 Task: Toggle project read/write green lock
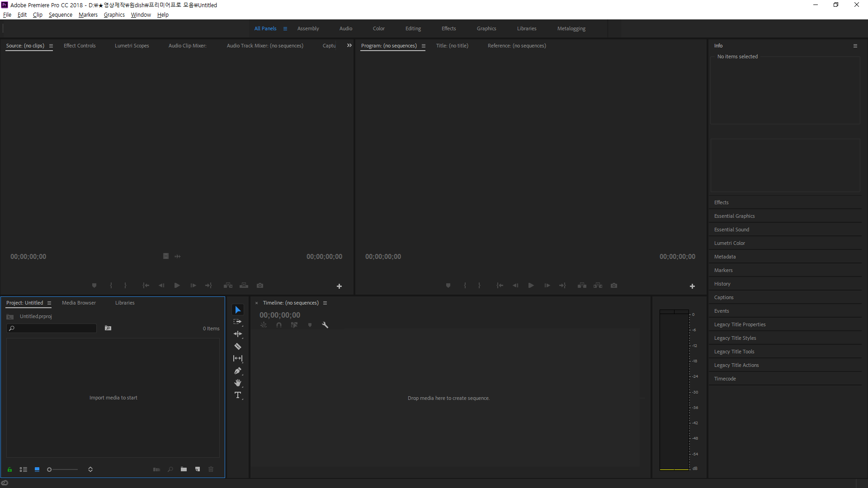pos(9,469)
